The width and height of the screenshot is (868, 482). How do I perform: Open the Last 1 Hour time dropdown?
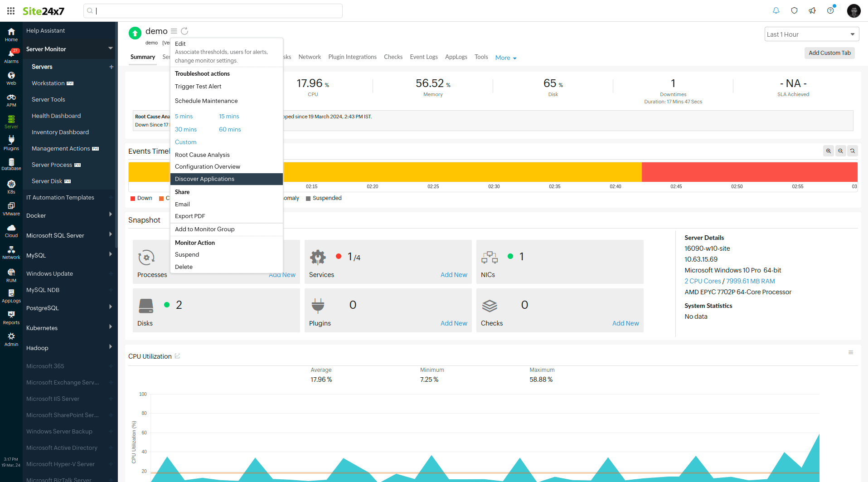[811, 34]
